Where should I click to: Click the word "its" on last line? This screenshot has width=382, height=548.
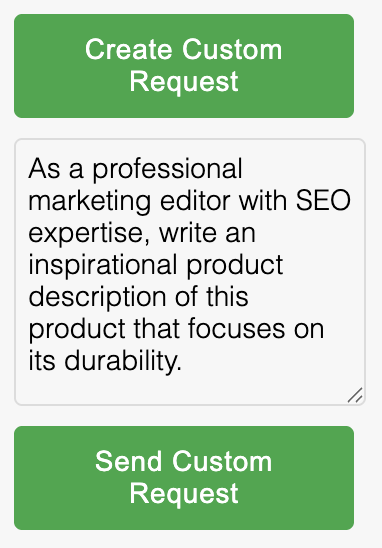pos(42,361)
